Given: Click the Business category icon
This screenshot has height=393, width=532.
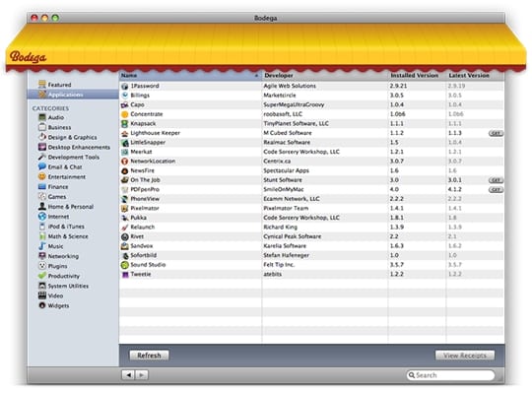Looking at the screenshot, I should pos(42,127).
